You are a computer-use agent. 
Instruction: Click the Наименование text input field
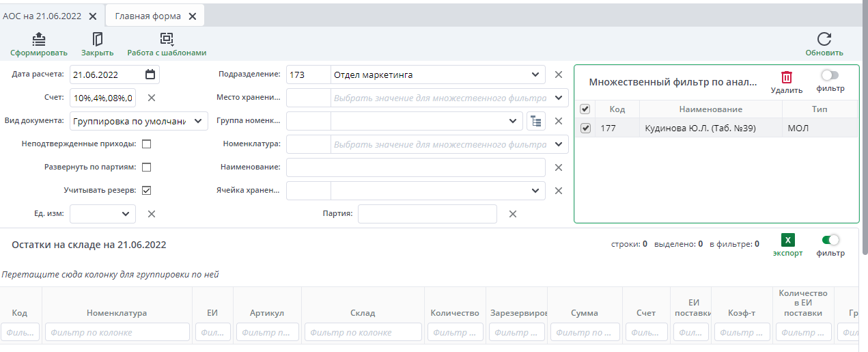tap(415, 167)
